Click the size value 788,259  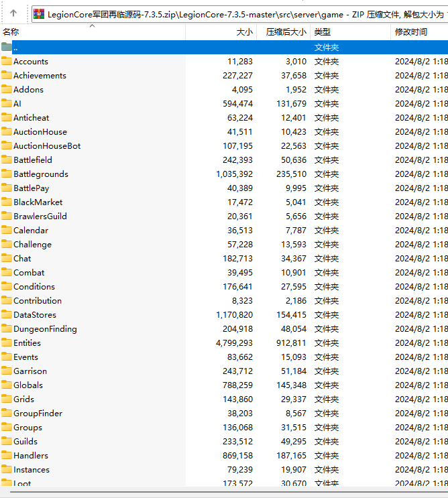(x=237, y=385)
